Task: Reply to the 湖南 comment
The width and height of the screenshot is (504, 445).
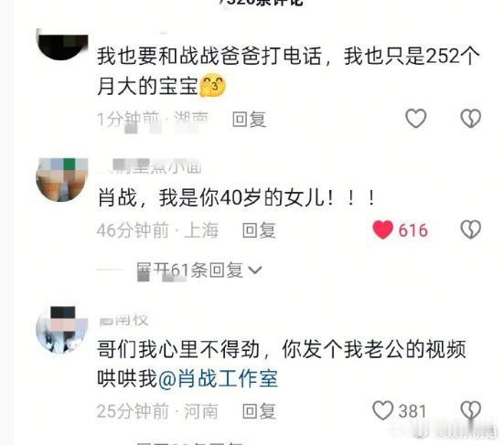Action: [x=249, y=119]
